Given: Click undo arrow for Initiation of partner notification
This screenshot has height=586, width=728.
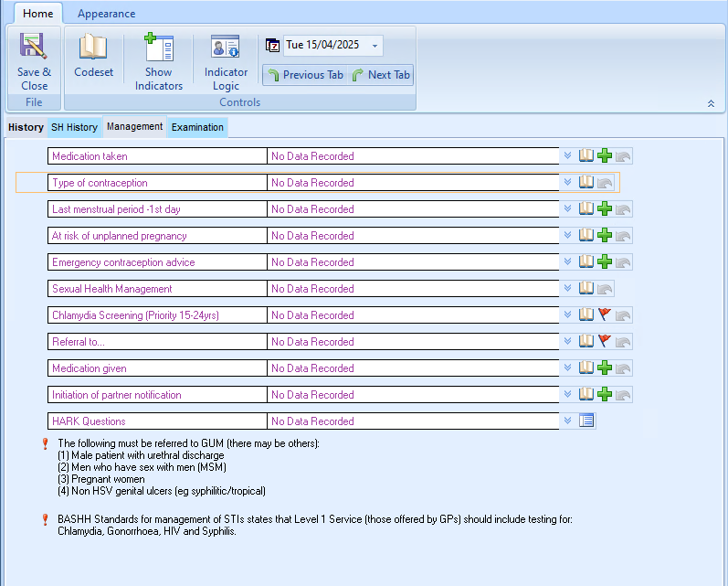Looking at the screenshot, I should click(623, 395).
